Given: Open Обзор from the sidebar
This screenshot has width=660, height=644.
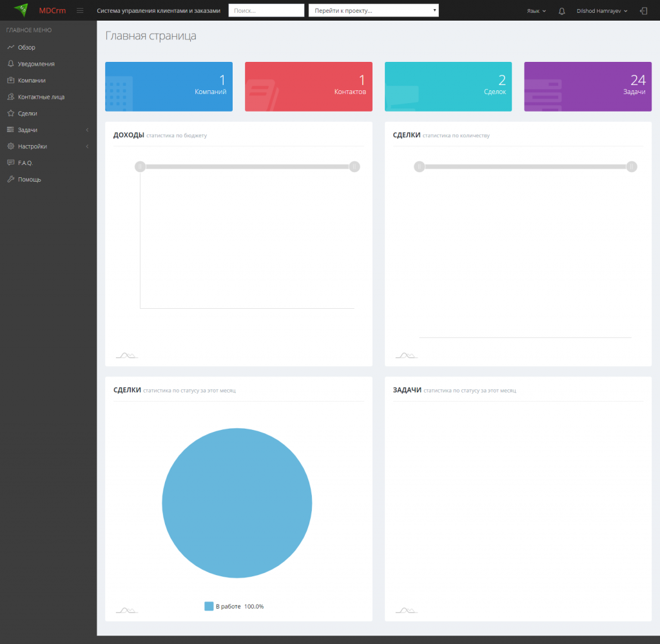Looking at the screenshot, I should click(26, 48).
